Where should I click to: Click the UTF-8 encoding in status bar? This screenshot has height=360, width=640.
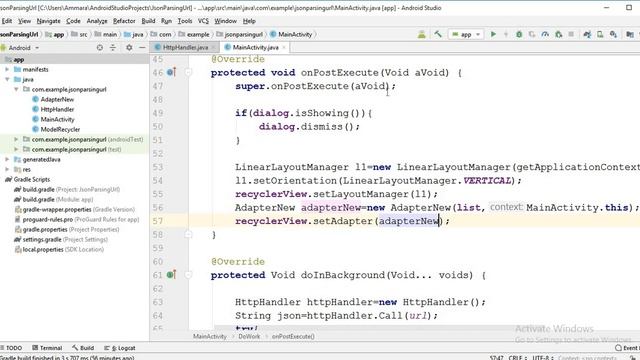click(543, 358)
